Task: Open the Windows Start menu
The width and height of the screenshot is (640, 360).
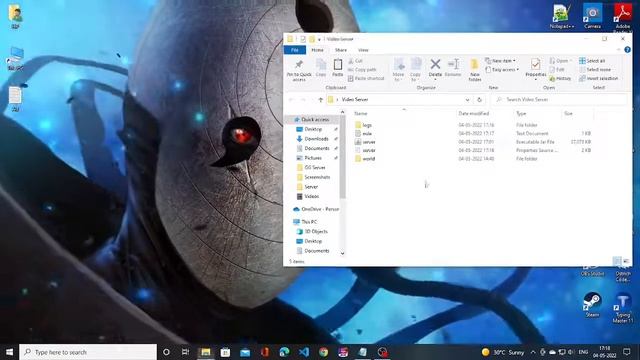Action: [x=9, y=352]
